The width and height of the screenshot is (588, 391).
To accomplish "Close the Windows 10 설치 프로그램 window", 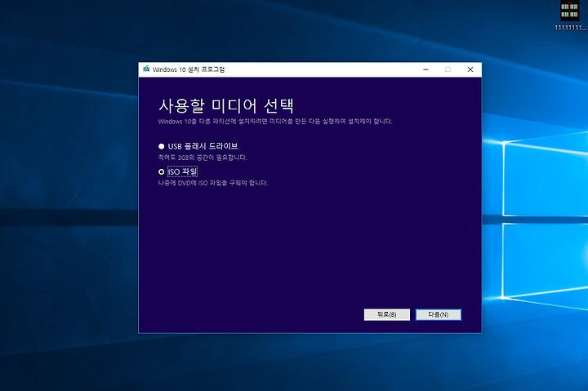I will click(x=470, y=69).
